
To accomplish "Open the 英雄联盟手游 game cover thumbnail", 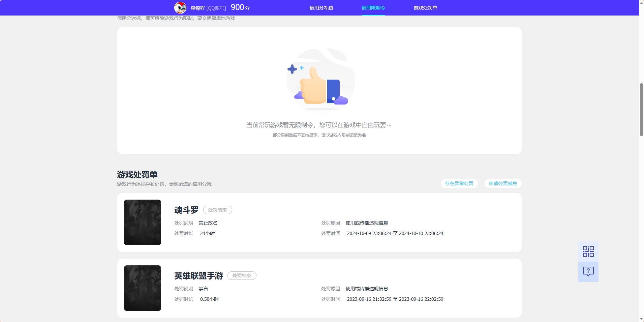I will click(143, 288).
